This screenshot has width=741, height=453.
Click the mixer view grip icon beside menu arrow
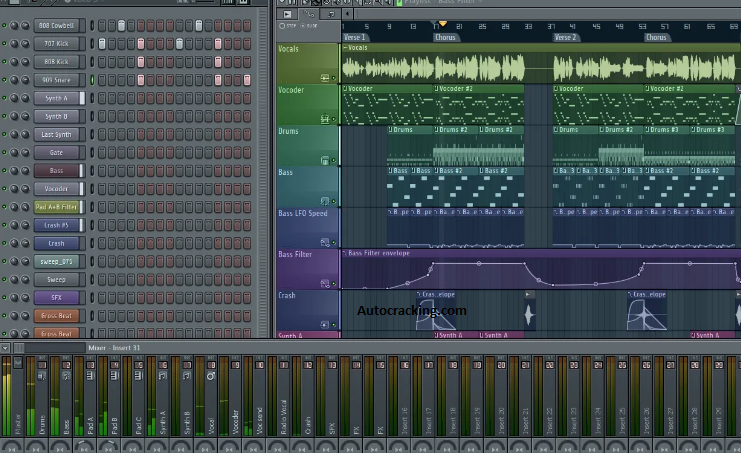click(x=19, y=348)
